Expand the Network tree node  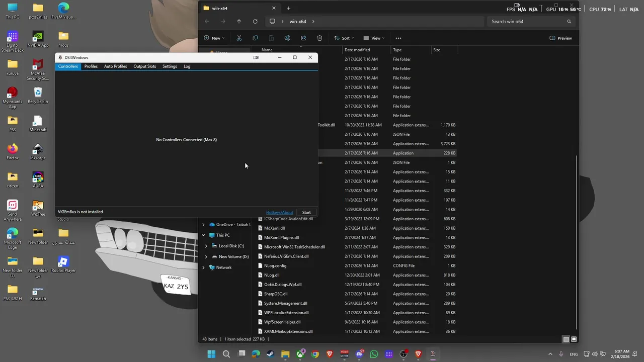tap(203, 267)
